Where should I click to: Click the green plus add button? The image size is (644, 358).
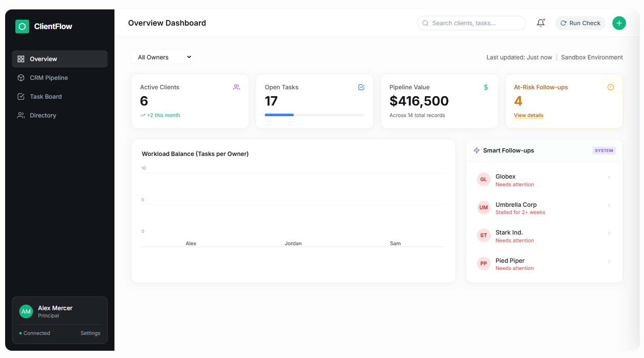tap(619, 23)
